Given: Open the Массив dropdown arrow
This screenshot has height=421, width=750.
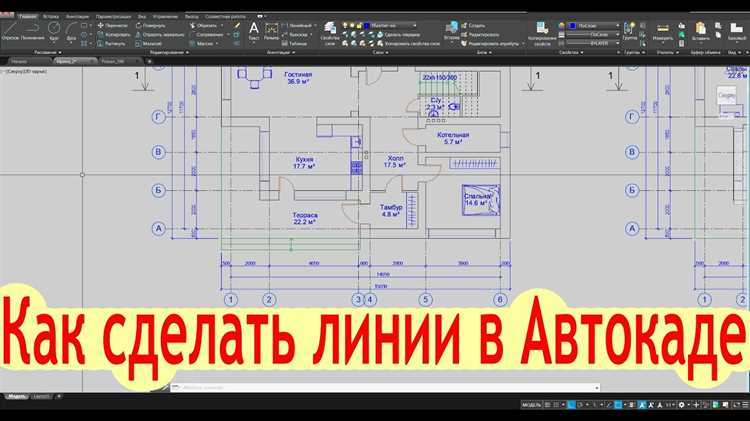Looking at the screenshot, I should 217,44.
